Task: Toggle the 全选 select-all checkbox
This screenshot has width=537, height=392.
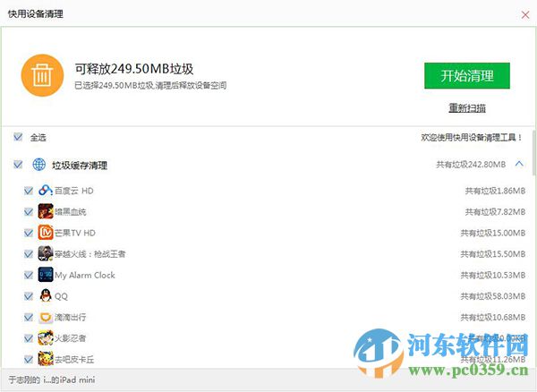Action: 18,137
